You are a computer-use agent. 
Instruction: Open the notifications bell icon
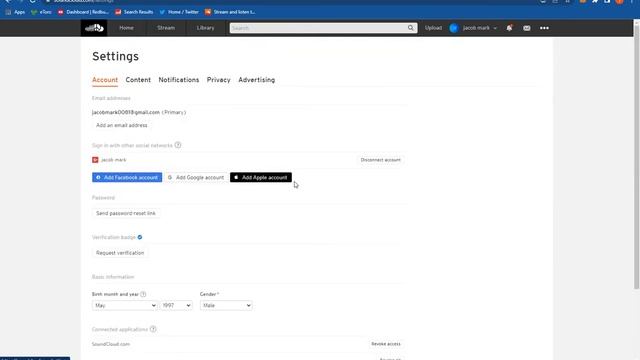[x=509, y=28]
